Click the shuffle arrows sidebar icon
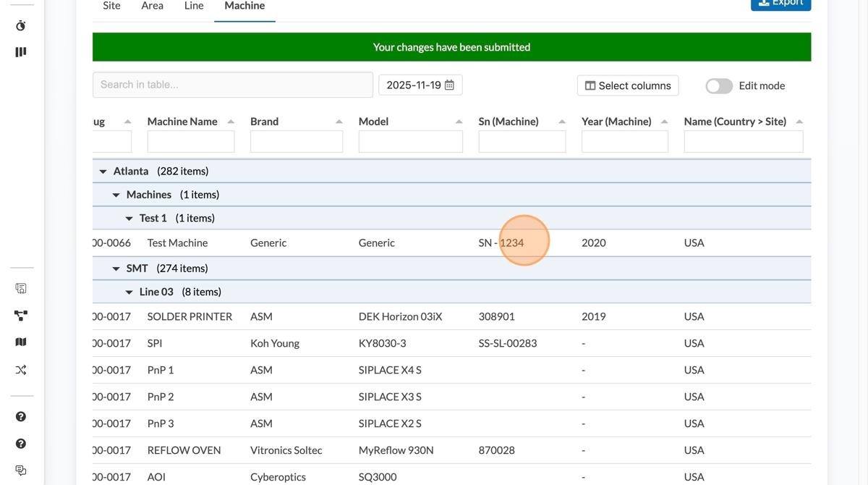 click(x=21, y=370)
